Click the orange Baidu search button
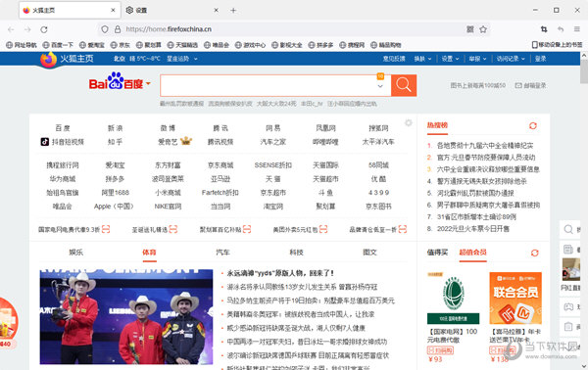588x370 pixels. (404, 85)
